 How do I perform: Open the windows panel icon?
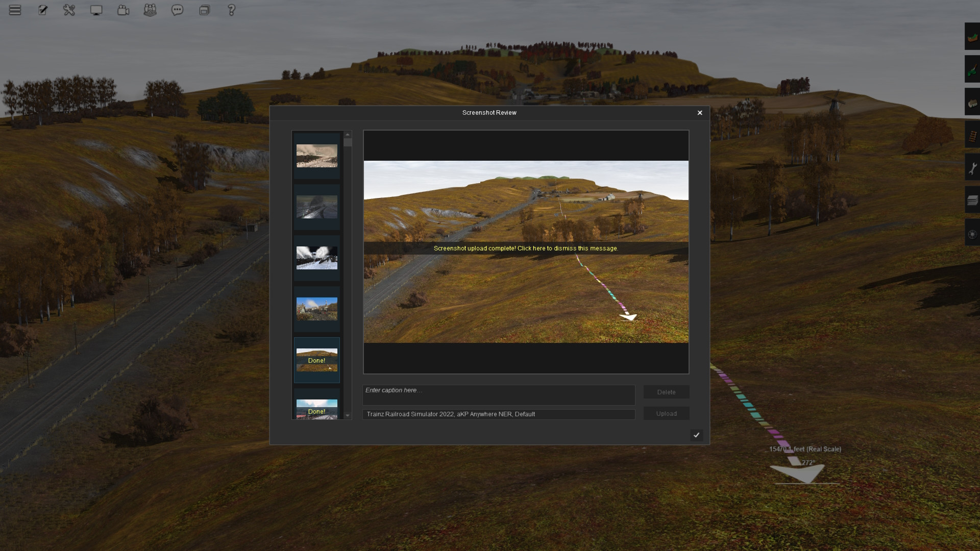click(x=204, y=10)
